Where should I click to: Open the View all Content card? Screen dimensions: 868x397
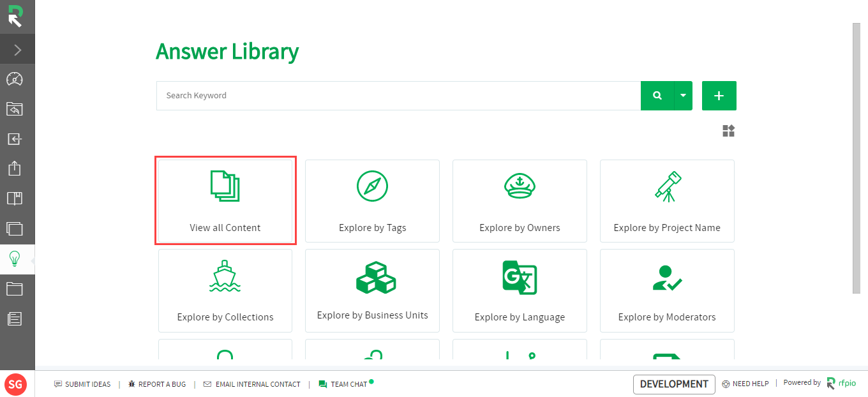click(225, 200)
